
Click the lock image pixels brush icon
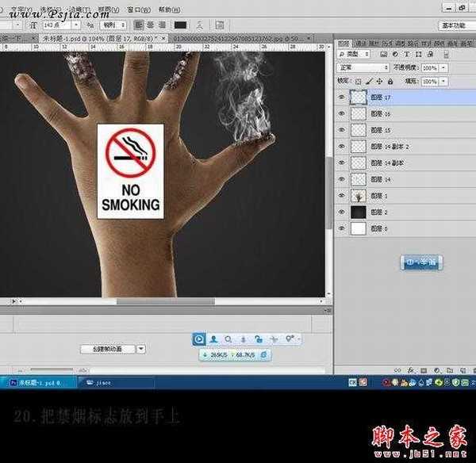click(368, 81)
